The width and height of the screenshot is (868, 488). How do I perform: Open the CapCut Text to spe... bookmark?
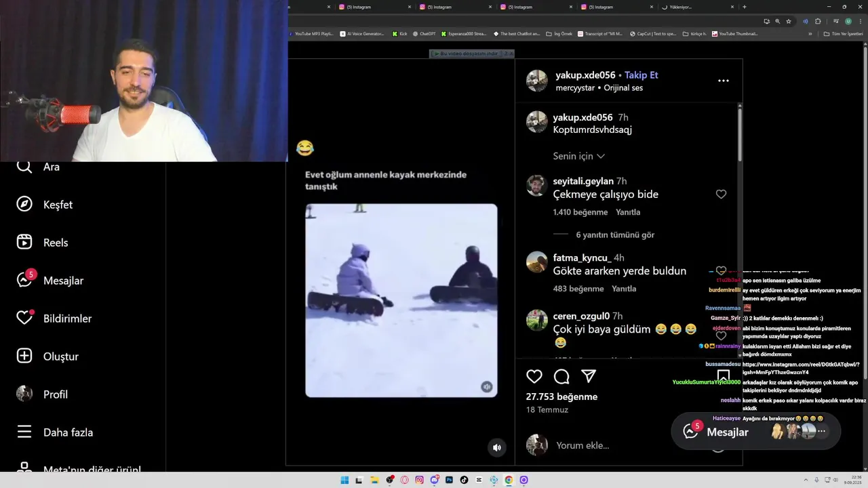coord(653,34)
